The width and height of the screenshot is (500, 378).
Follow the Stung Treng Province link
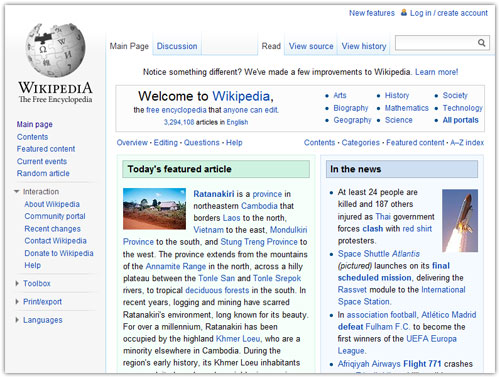pos(259,242)
